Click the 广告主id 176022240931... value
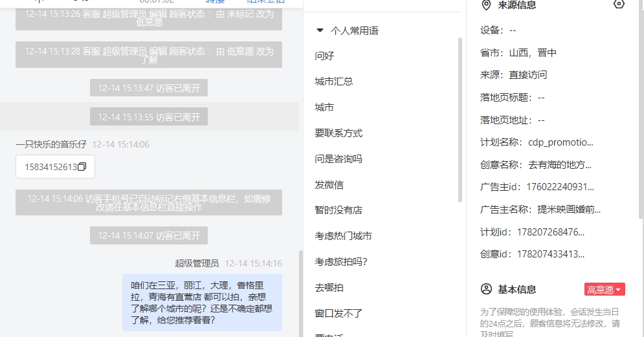The width and height of the screenshot is (644, 337). click(x=561, y=187)
